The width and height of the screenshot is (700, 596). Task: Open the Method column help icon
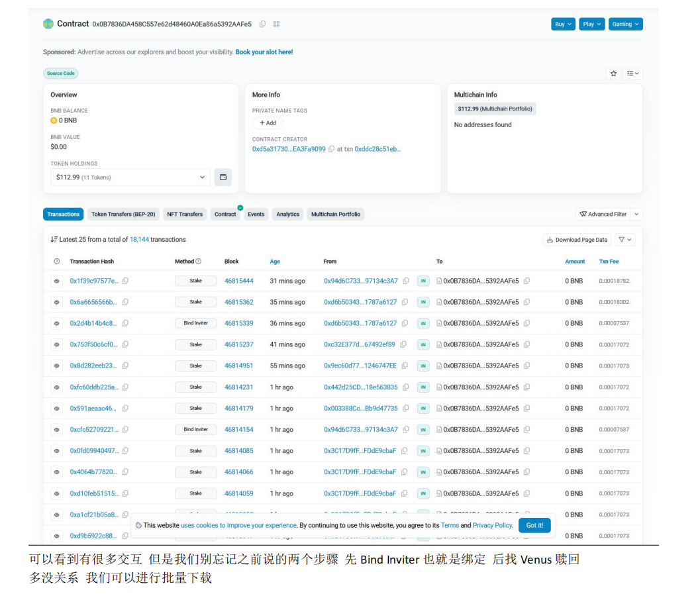click(198, 262)
